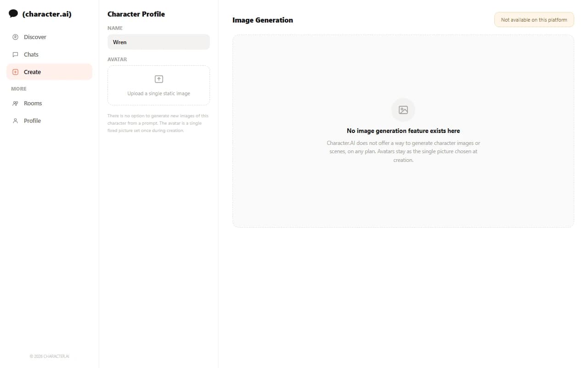Open Rooms from the sidebar

pyautogui.click(x=49, y=103)
